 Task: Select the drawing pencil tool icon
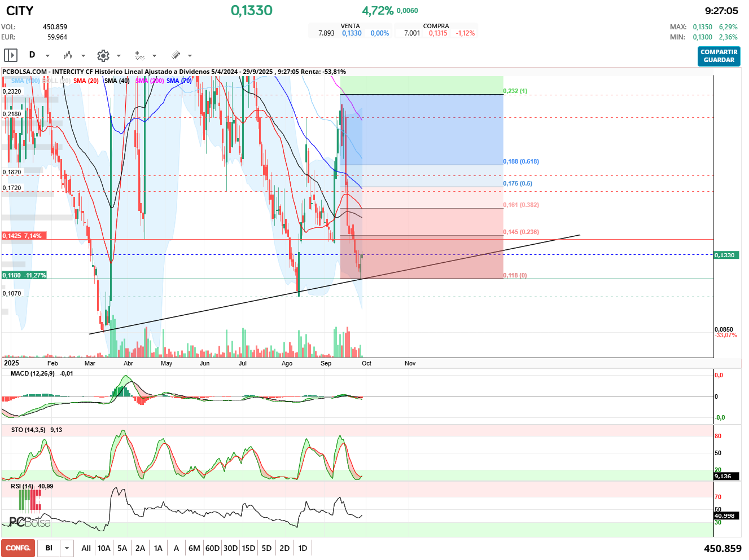click(176, 55)
